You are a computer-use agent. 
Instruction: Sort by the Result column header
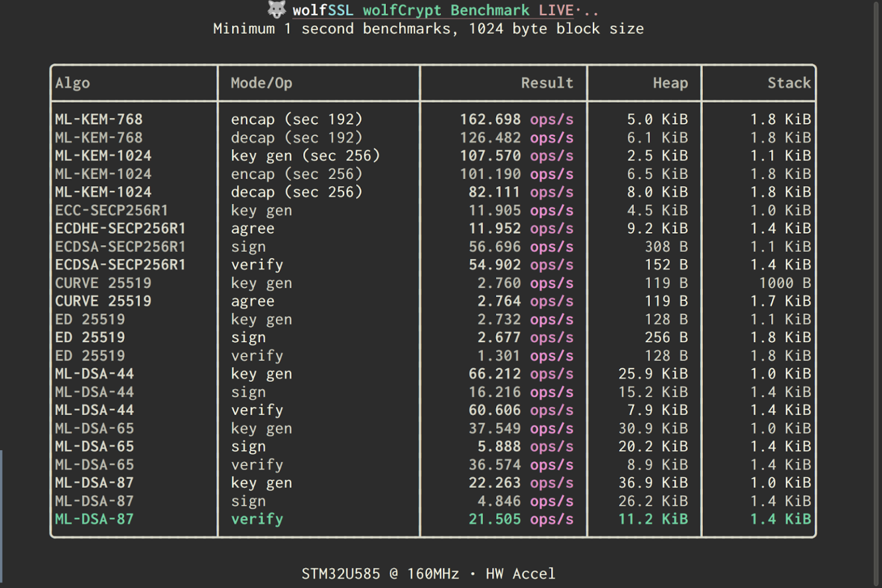pos(547,83)
